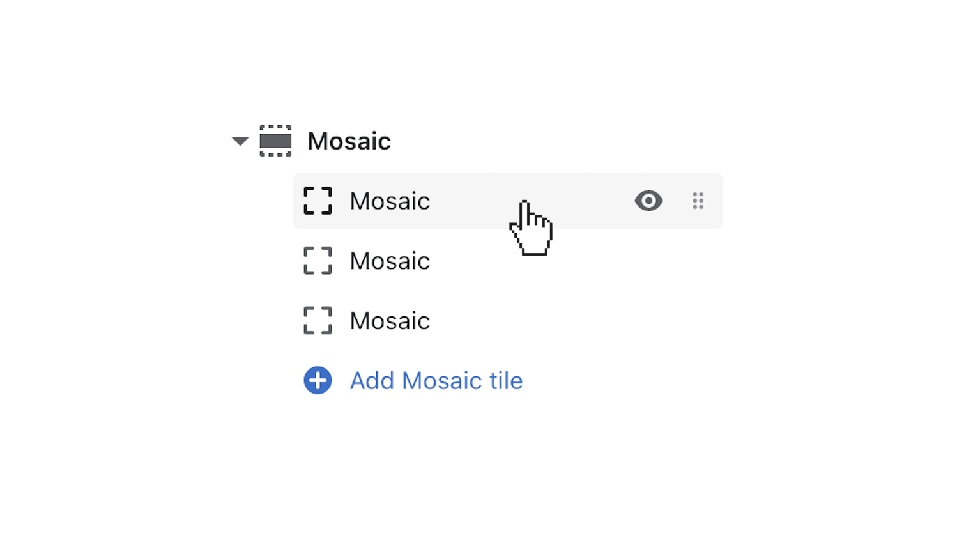This screenshot has height=538, width=980.
Task: Click the Mosaic section thumbnail icon
Action: [x=275, y=141]
